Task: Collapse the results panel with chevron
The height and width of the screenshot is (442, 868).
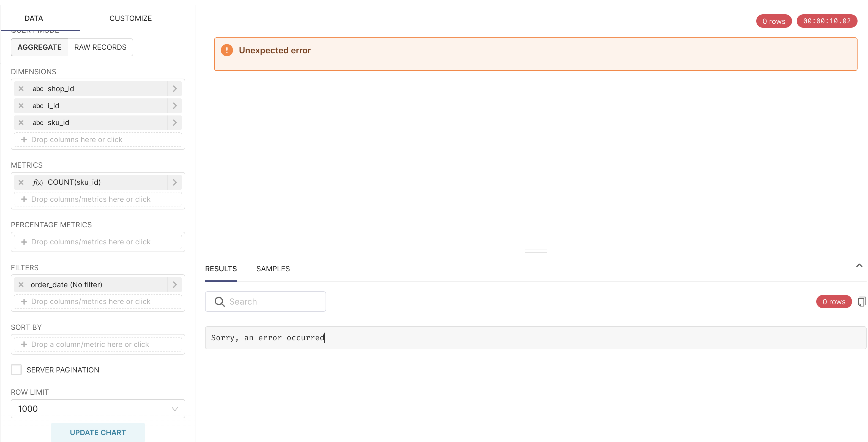Action: coord(859,266)
